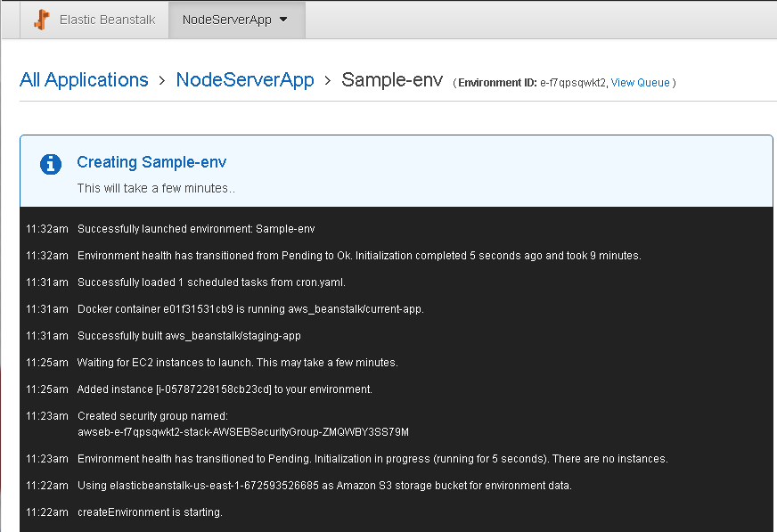
Task: Select log entry about health transitioned Pending to Ok
Action: tap(359, 256)
